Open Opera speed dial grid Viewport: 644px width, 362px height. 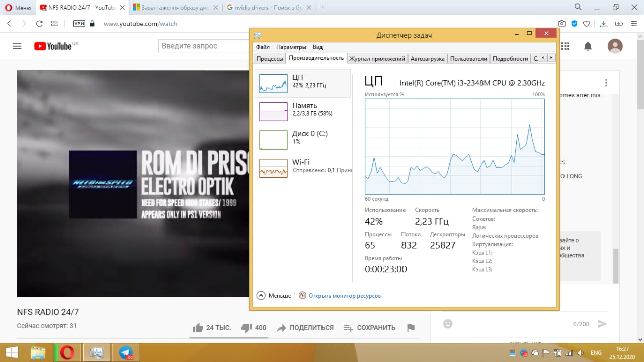54,23
